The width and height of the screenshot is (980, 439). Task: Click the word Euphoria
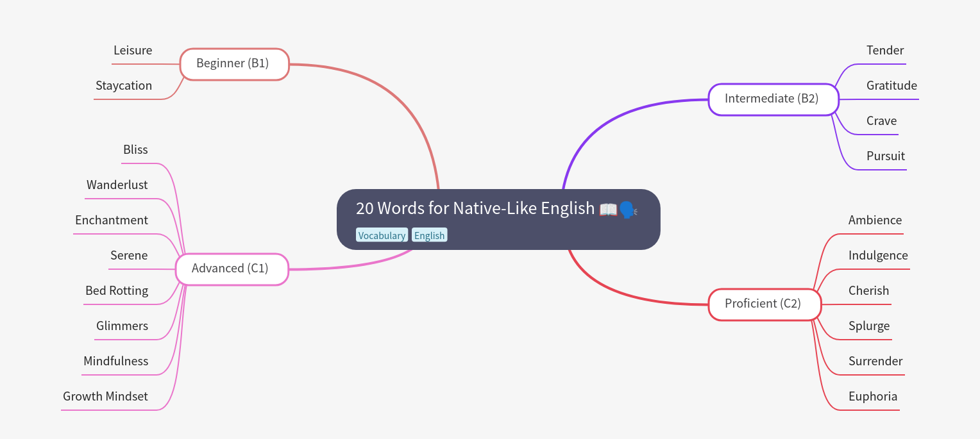tap(873, 396)
